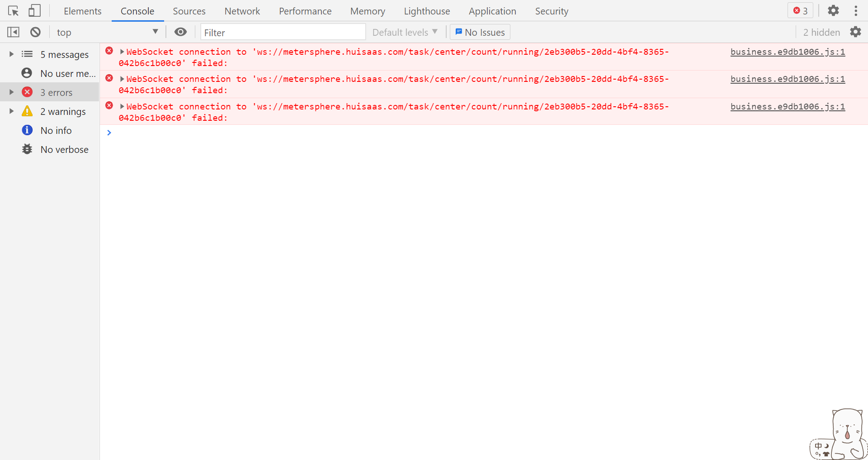Click the 2 hidden messages indicator

(821, 32)
